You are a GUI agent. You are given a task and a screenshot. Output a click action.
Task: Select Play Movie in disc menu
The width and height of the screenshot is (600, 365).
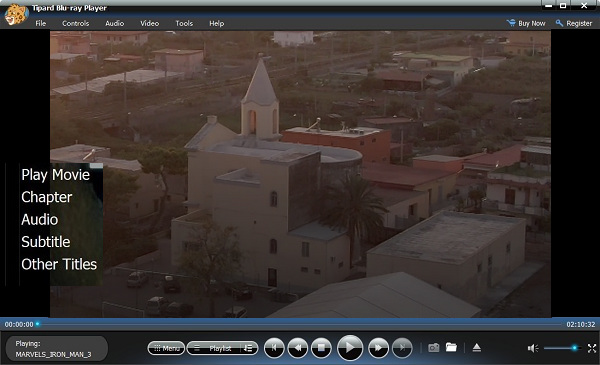[x=55, y=175]
